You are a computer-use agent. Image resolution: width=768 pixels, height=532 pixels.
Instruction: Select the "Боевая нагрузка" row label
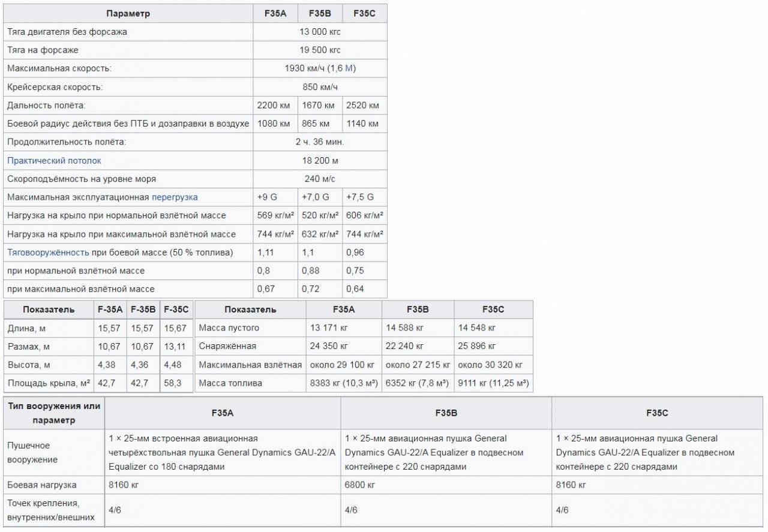pos(42,485)
